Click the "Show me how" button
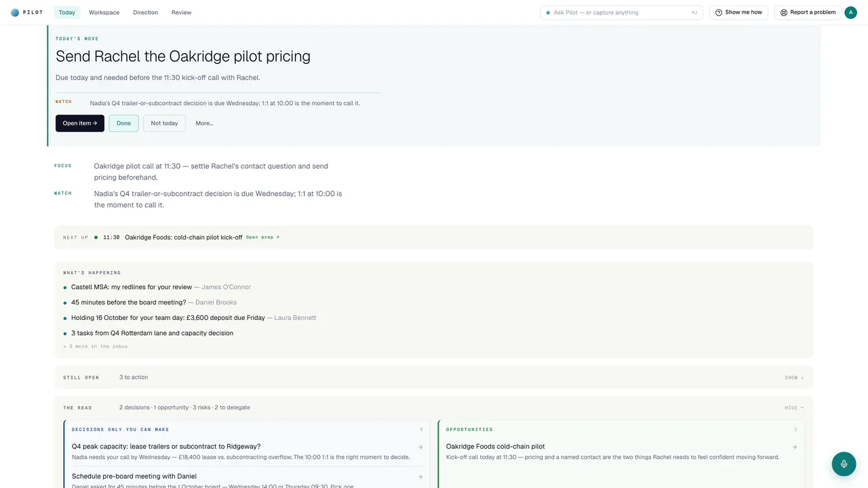This screenshot has height=488, width=868. (738, 12)
